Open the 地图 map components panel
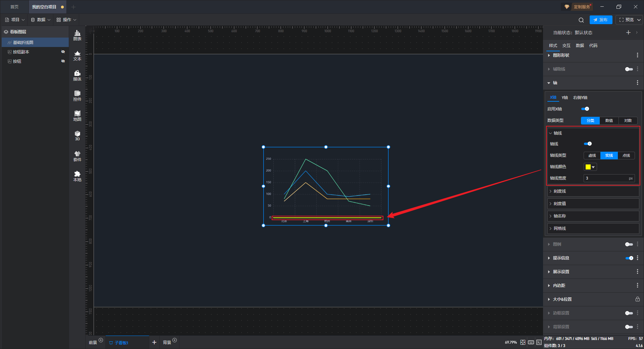 click(x=77, y=116)
